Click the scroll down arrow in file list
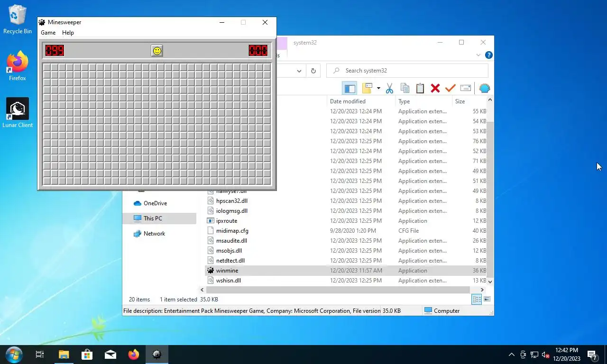 pos(490,282)
